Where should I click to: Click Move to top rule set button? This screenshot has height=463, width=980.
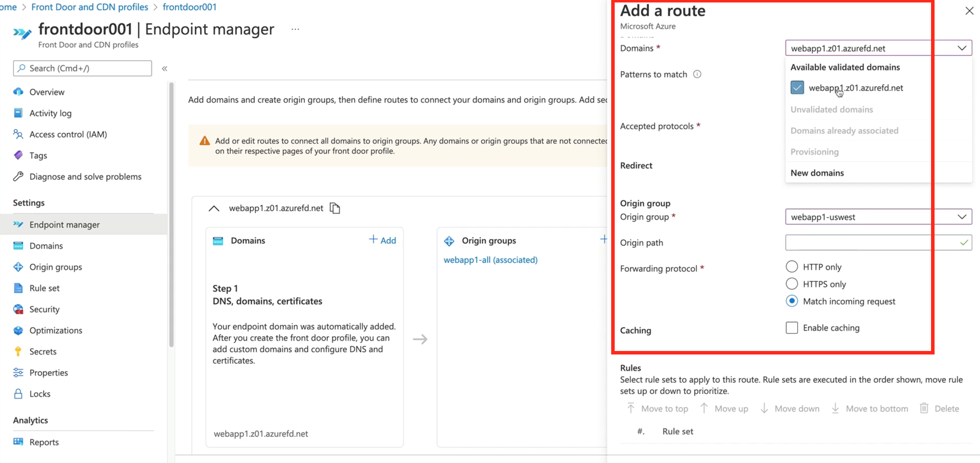(x=657, y=408)
